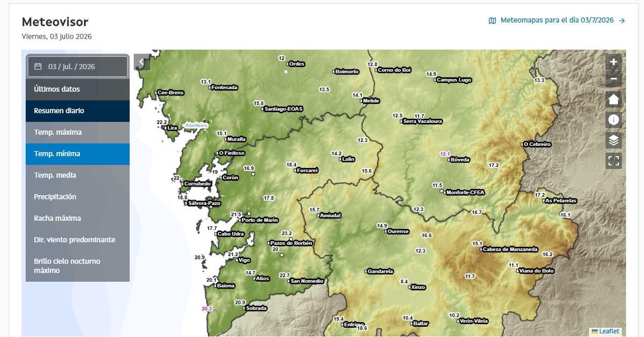This screenshot has height=337, width=644.
Task: Click the Verín-Vilela station label
Action: click(x=474, y=321)
